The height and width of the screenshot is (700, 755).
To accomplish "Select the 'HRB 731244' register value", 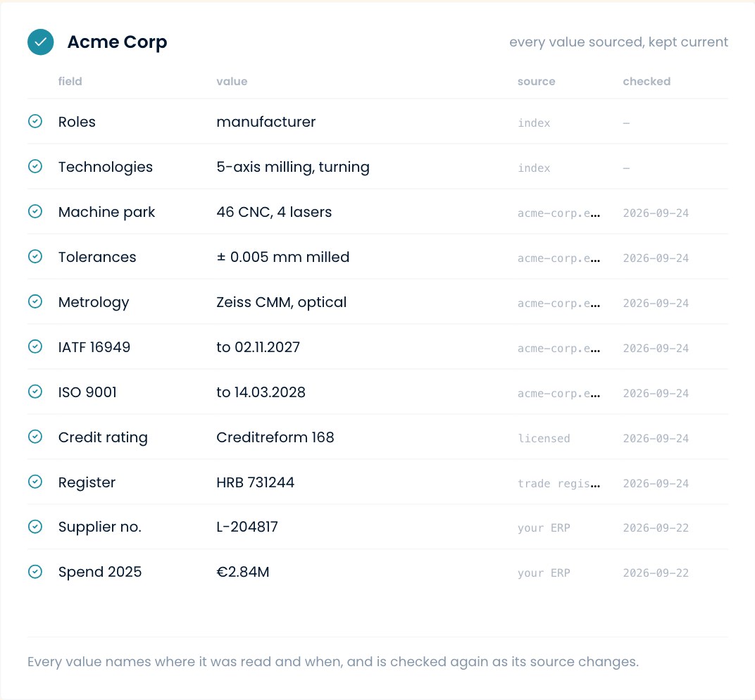I will (255, 482).
